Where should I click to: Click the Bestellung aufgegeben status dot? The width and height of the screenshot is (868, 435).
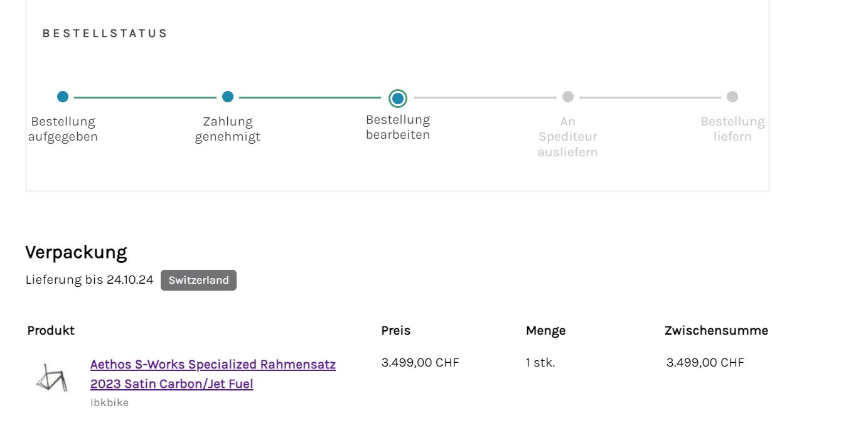[x=63, y=97]
